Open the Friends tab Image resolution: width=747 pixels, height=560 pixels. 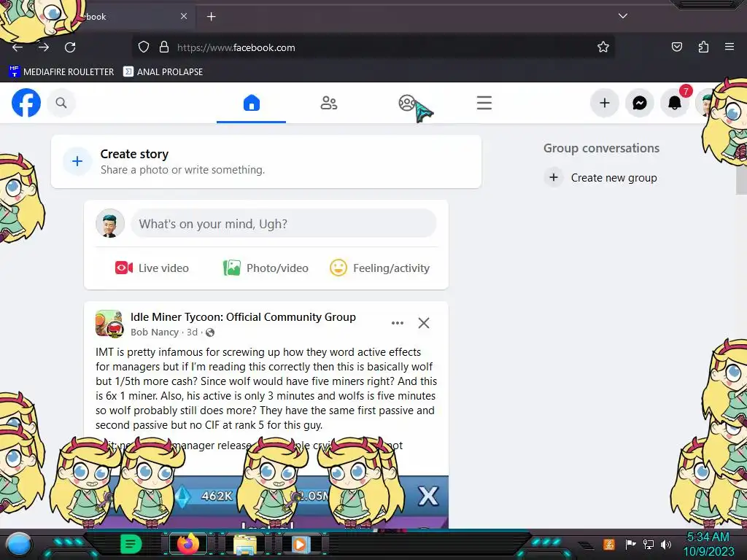(x=329, y=103)
